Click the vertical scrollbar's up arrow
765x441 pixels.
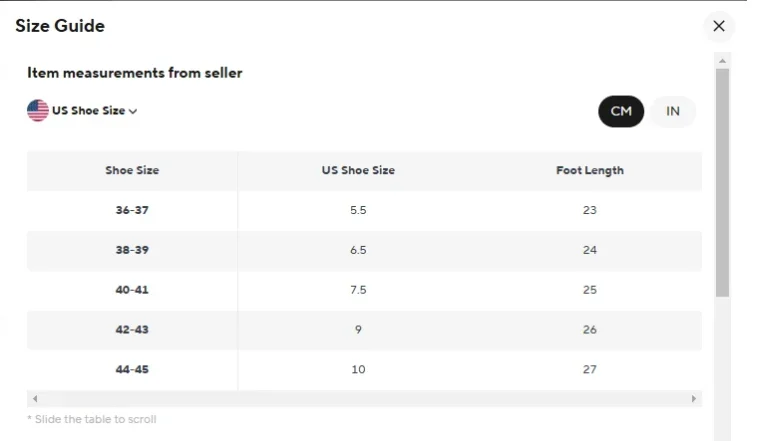pos(723,61)
